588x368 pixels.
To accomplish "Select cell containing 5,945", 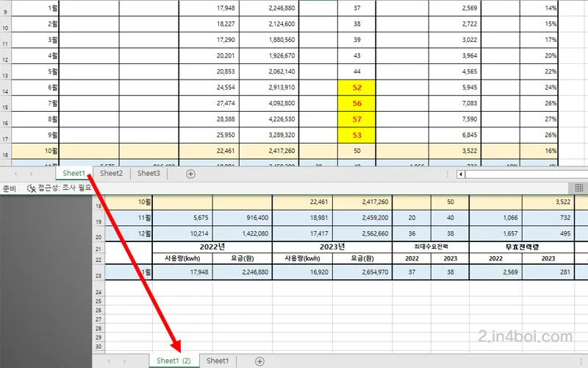I will pyautogui.click(x=455, y=88).
